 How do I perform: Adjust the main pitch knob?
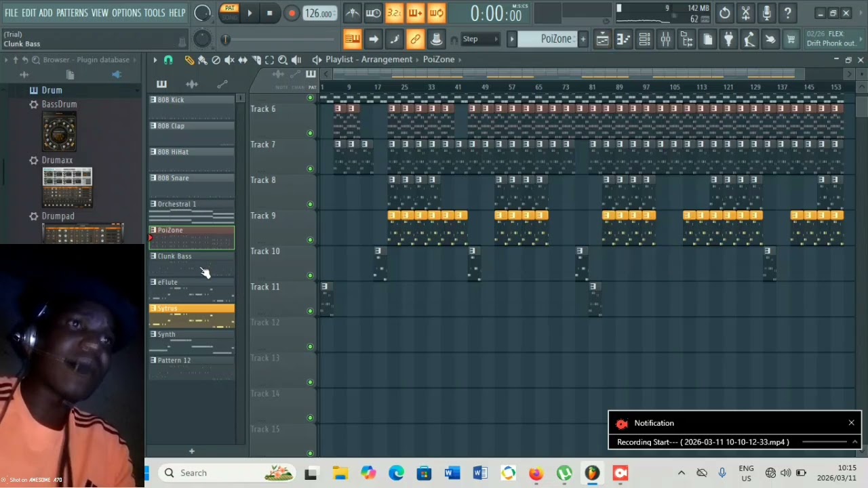tap(202, 39)
